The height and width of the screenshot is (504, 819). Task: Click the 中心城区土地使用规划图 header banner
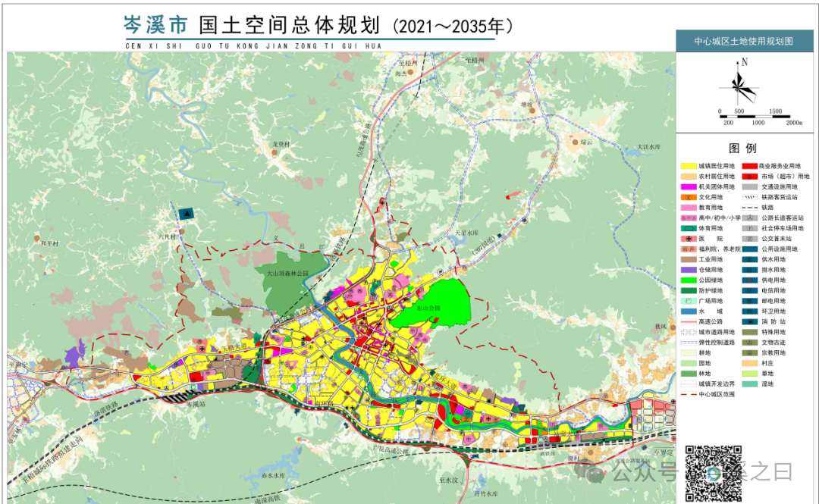[x=745, y=41]
